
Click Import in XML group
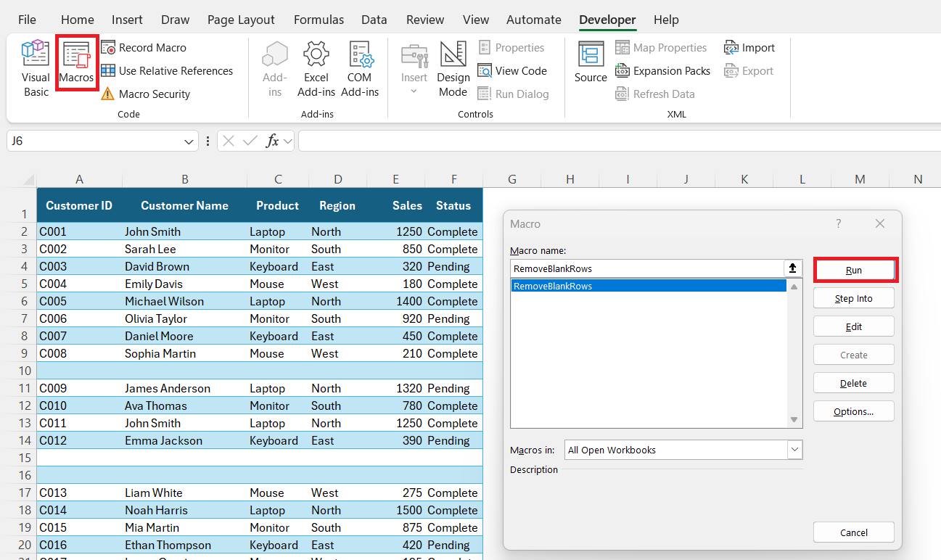tap(749, 48)
